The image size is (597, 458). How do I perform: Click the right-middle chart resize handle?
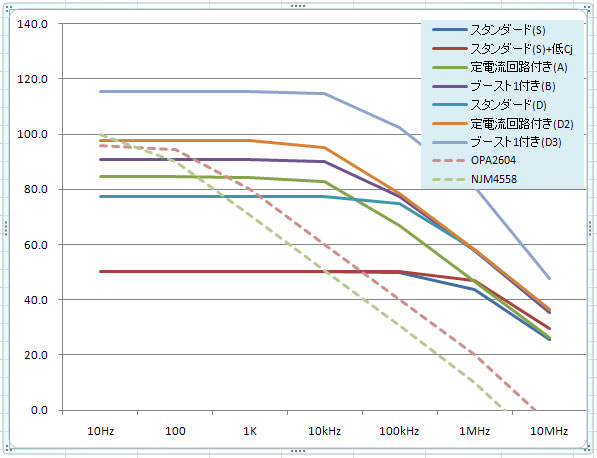[591, 228]
